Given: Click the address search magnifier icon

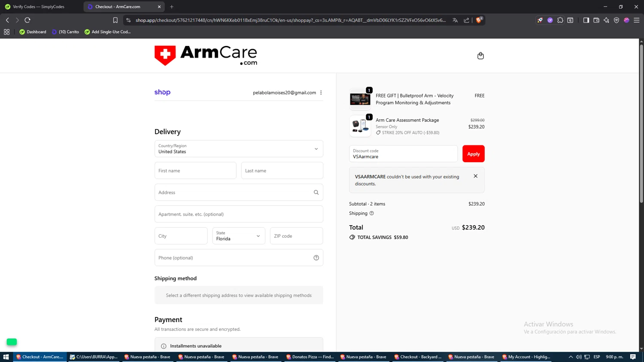Looking at the screenshot, I should (x=316, y=193).
